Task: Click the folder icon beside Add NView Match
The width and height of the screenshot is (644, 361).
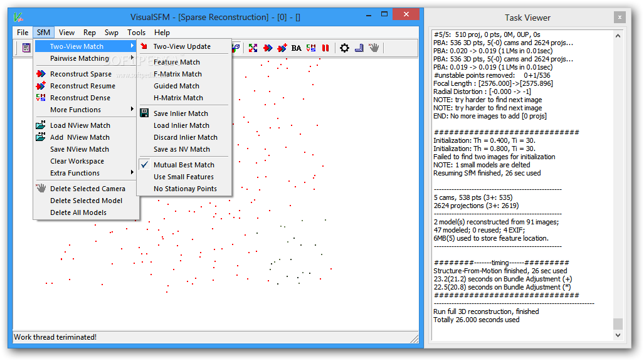Action: tap(41, 137)
